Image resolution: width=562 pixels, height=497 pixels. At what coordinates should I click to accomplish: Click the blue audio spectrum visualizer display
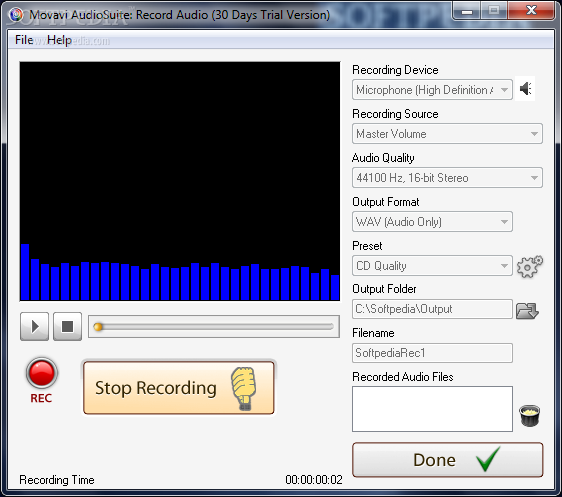coord(180,181)
